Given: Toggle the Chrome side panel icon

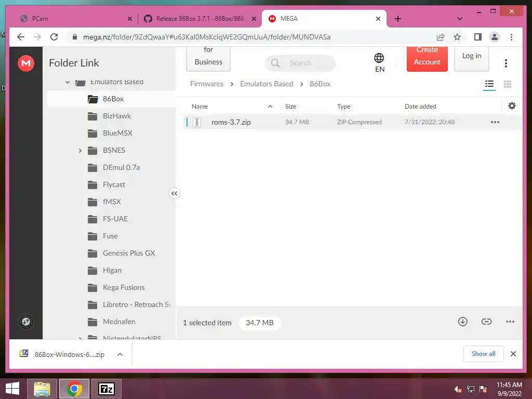Looking at the screenshot, I should (x=478, y=37).
